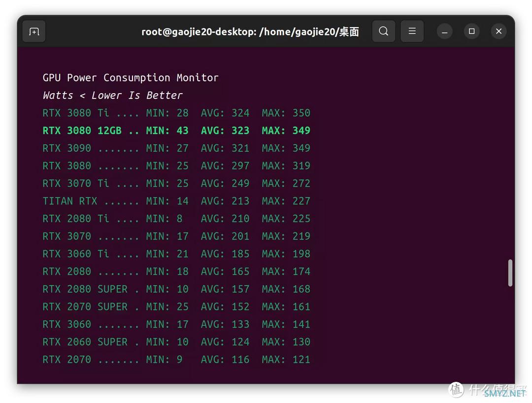The width and height of the screenshot is (532, 403).
Task: Click the MAX value 141
Action: pyautogui.click(x=301, y=325)
